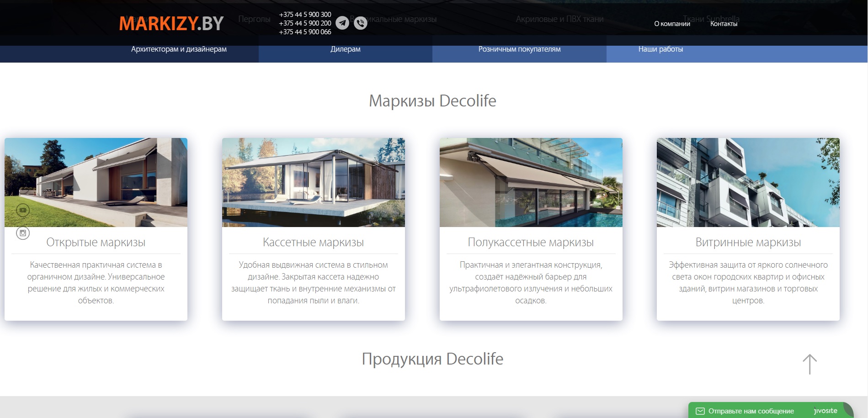868x418 pixels.
Task: Open the Отправьте нам сообщение chat button
Action: [751, 411]
